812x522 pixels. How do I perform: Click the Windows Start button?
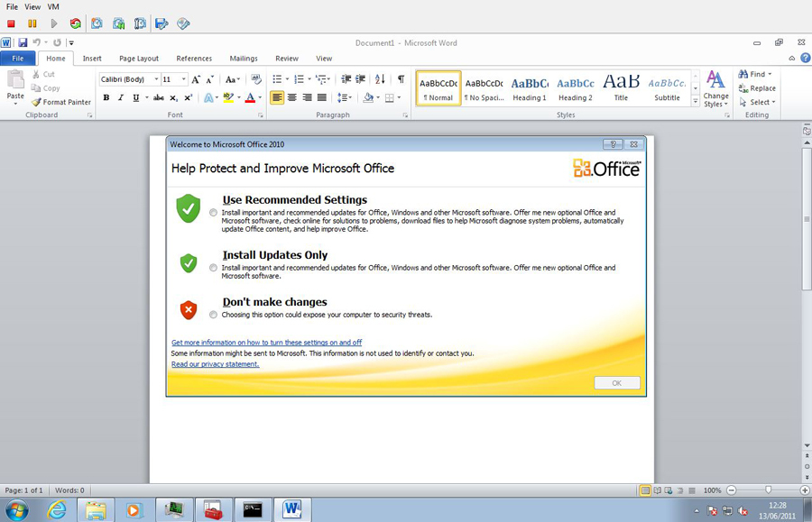point(17,510)
